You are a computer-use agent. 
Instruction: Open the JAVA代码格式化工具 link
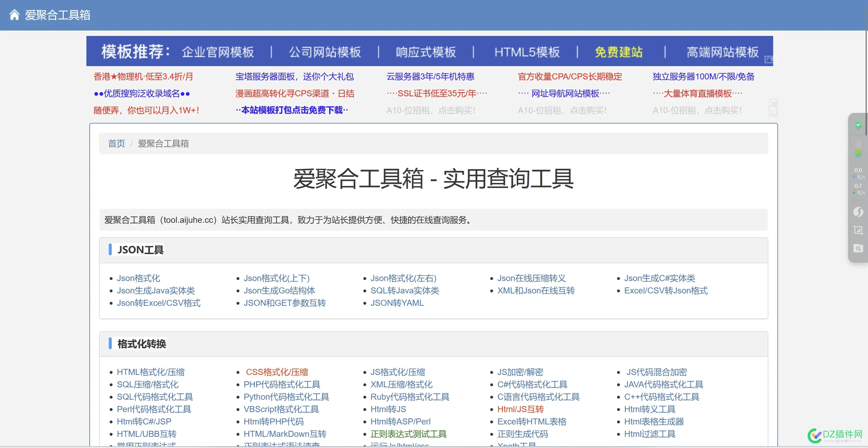(664, 385)
